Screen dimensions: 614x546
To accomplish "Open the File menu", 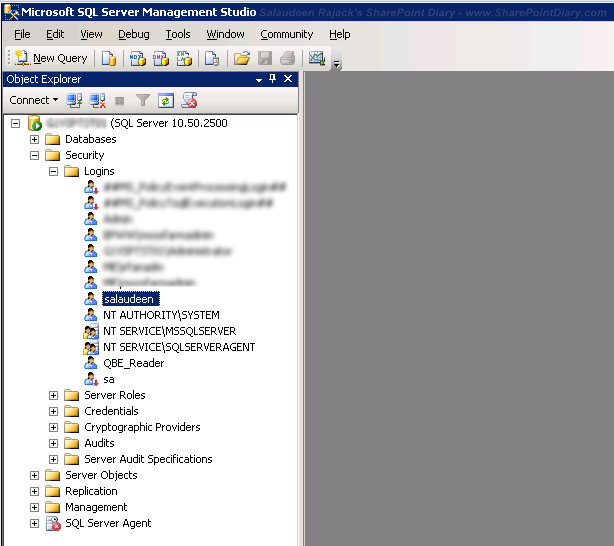I will tap(22, 34).
